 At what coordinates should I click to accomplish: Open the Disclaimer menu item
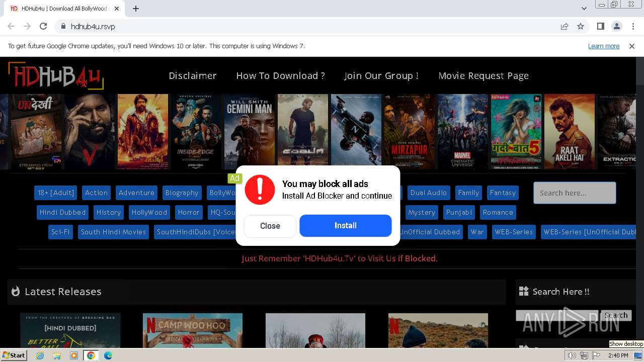point(193,75)
